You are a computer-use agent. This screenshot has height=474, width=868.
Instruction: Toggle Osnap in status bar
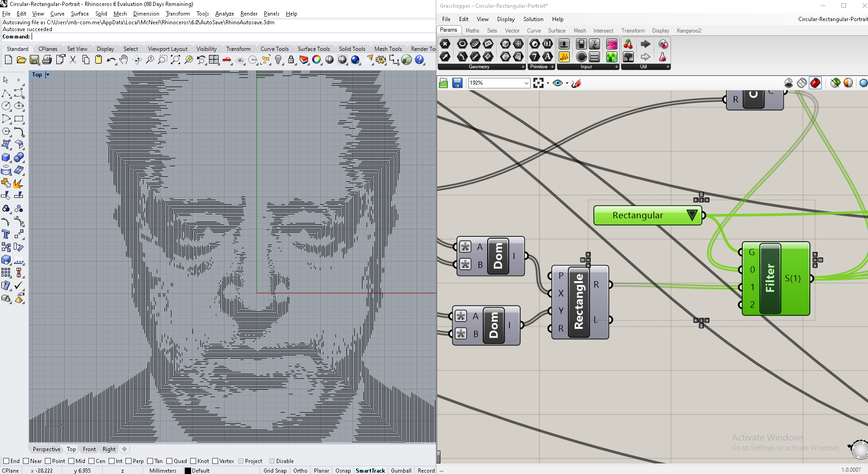[343, 470]
